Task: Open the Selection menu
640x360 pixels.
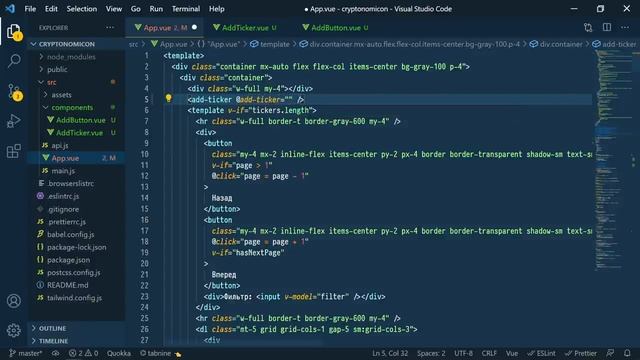Action: click(82, 9)
